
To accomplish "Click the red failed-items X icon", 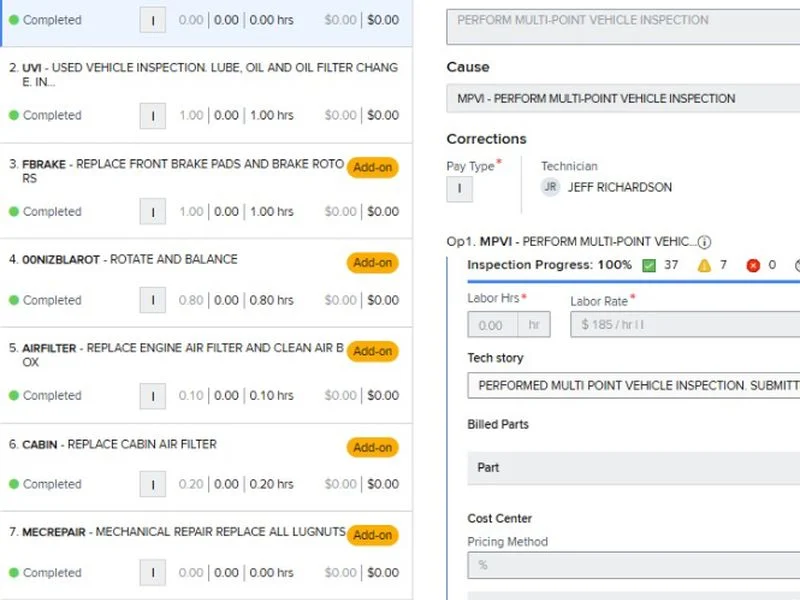I will pos(753,265).
